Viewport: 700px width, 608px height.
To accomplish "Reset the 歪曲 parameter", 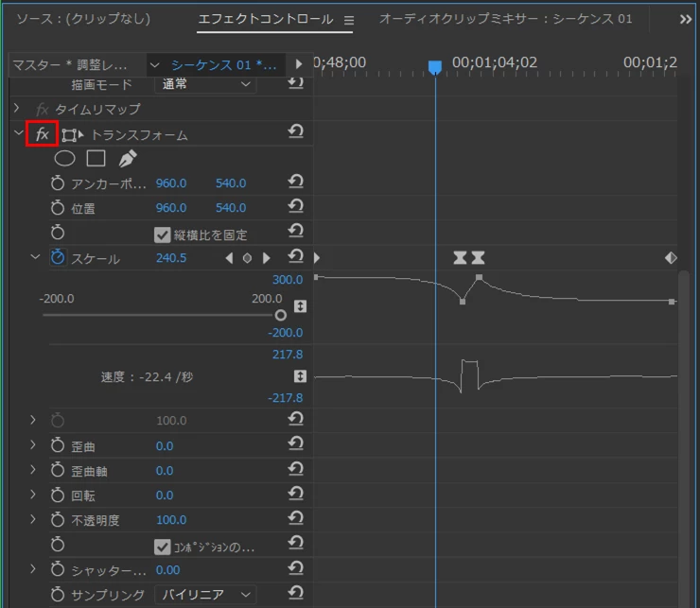I will [295, 443].
